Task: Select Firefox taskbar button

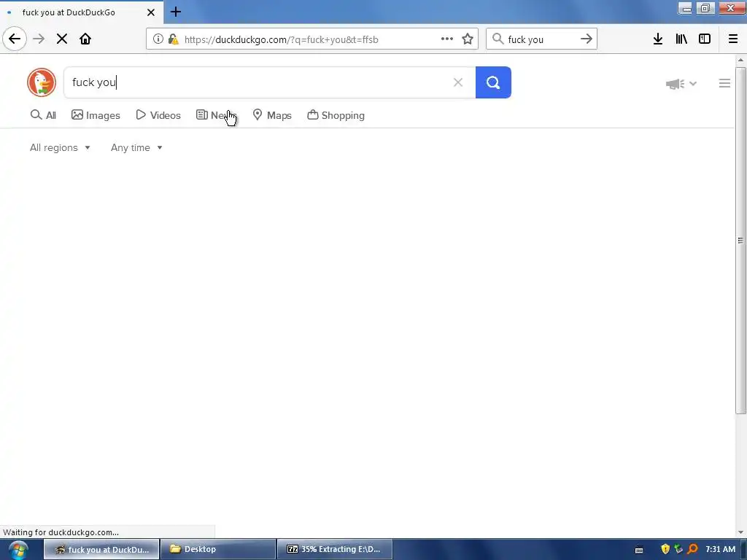Action: 101,549
